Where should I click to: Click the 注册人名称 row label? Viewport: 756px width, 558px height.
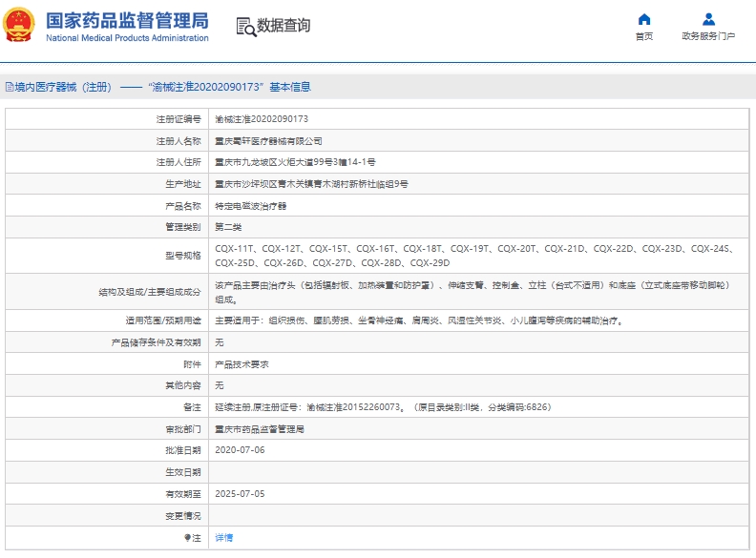(178, 141)
